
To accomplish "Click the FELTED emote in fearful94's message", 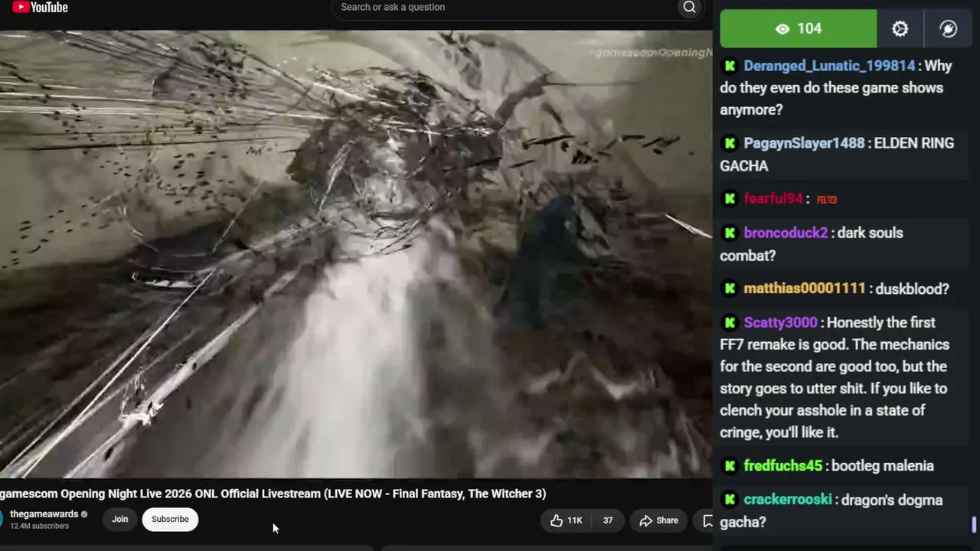I will pos(827,200).
